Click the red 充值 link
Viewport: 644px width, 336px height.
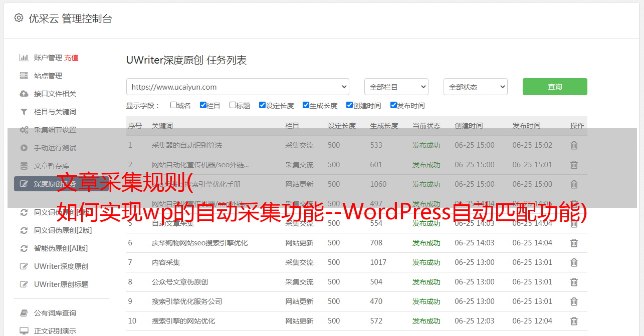click(x=71, y=58)
